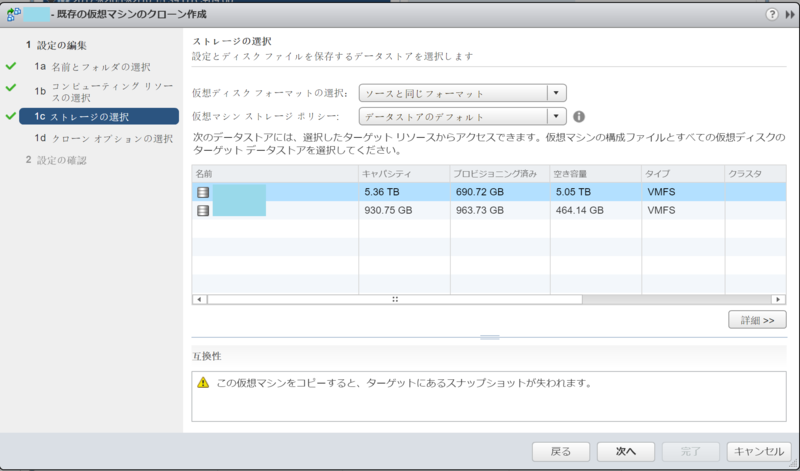Click the help question mark icon
This screenshot has height=471, width=800.
coord(772,14)
